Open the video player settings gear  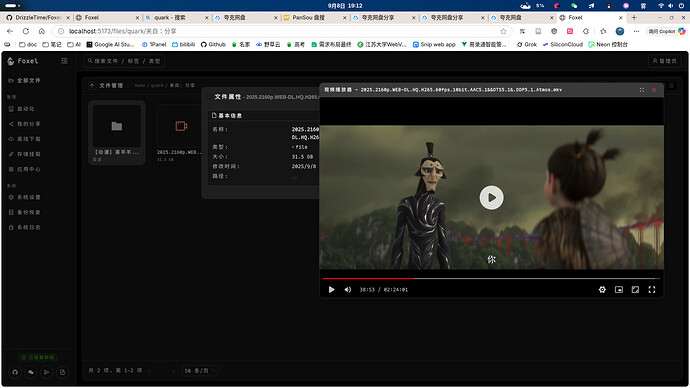tap(602, 289)
